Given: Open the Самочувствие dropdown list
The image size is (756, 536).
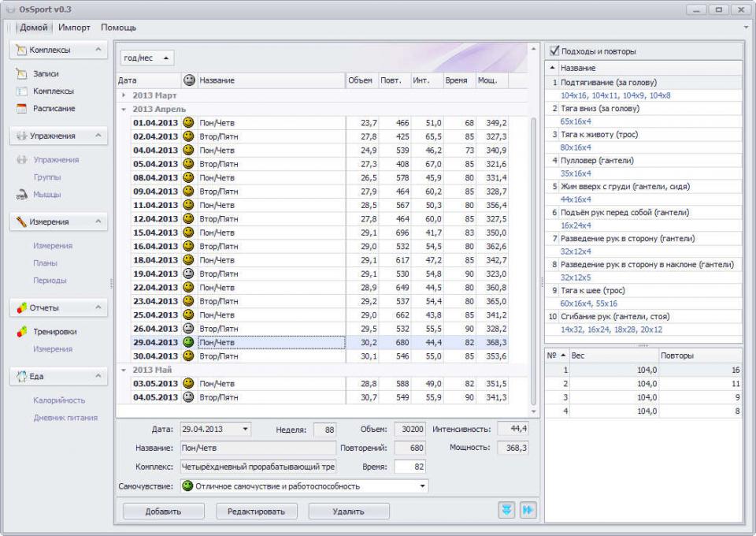Looking at the screenshot, I should [x=423, y=486].
